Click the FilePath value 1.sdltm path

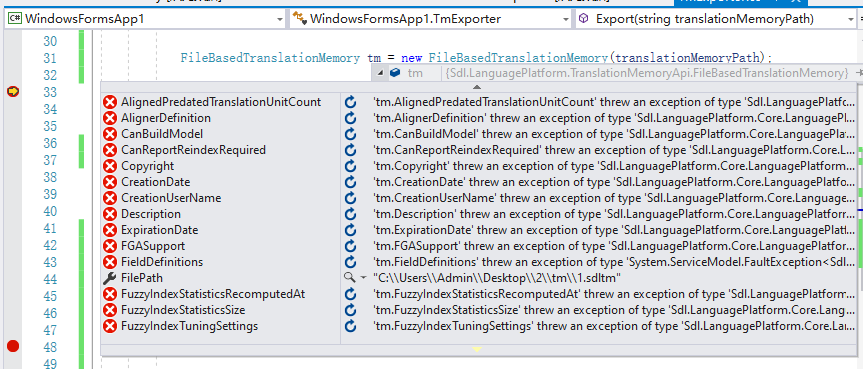pyautogui.click(x=497, y=278)
